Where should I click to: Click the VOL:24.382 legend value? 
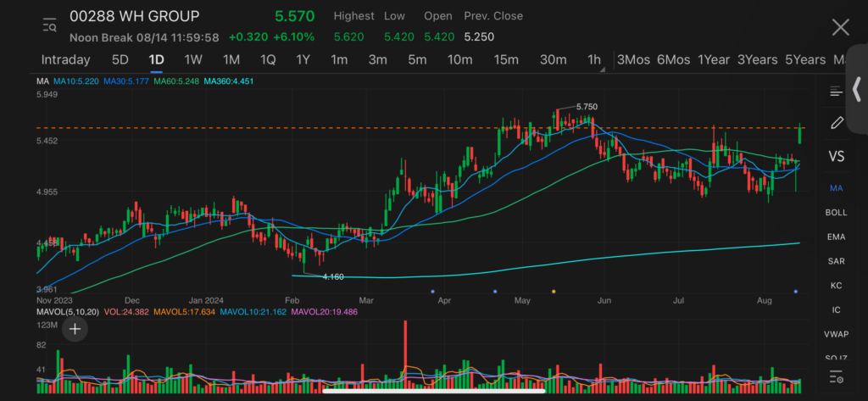pos(125,312)
